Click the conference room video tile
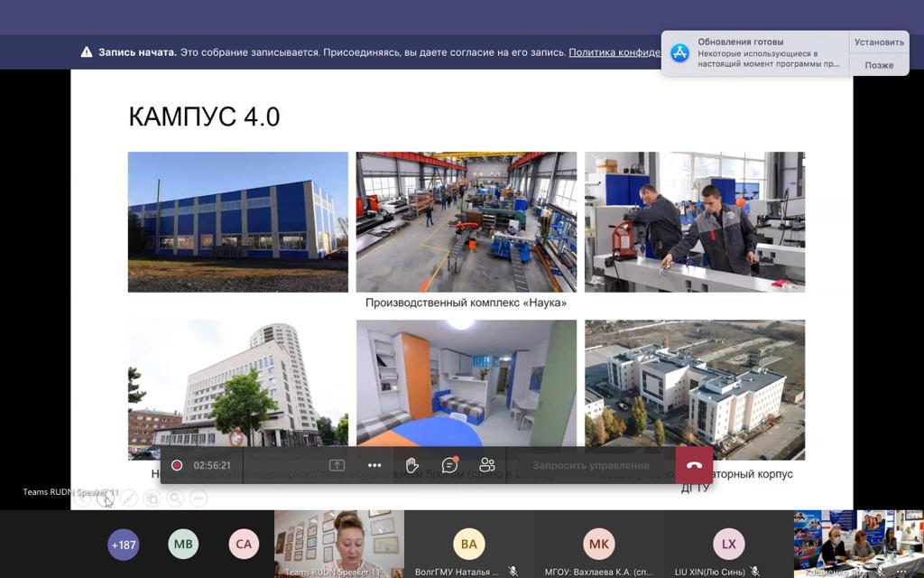The width and height of the screenshot is (924, 578). [x=859, y=544]
